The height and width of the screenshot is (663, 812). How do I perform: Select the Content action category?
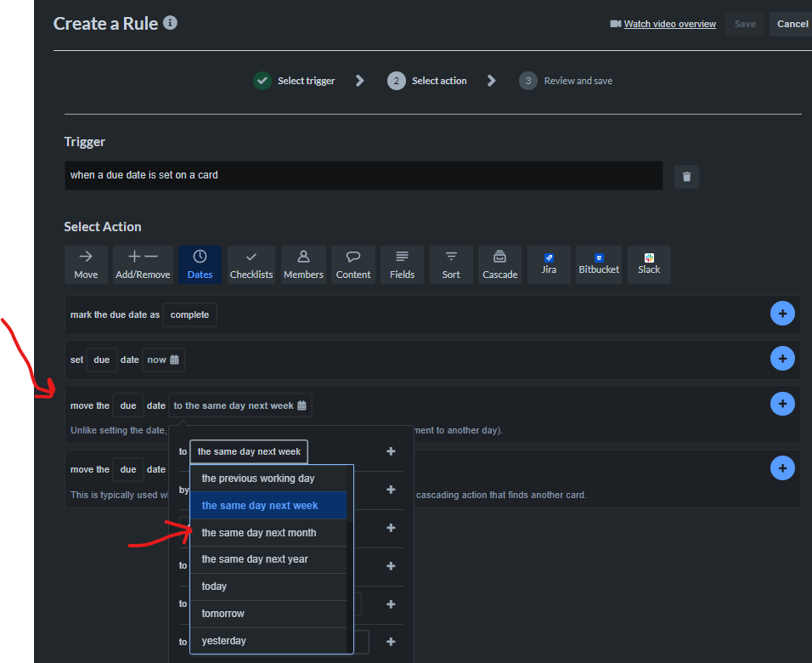point(353,264)
